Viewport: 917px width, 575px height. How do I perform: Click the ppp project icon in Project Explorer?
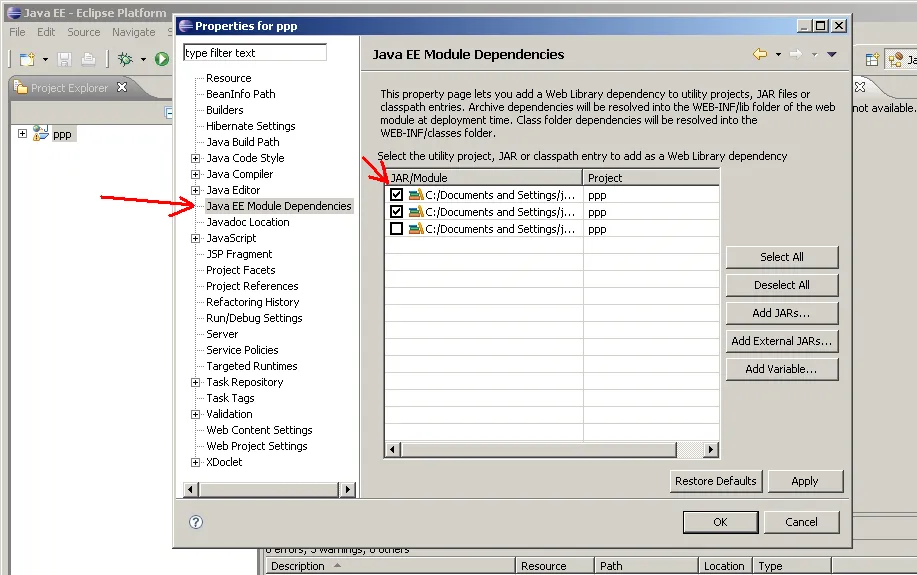(40, 133)
